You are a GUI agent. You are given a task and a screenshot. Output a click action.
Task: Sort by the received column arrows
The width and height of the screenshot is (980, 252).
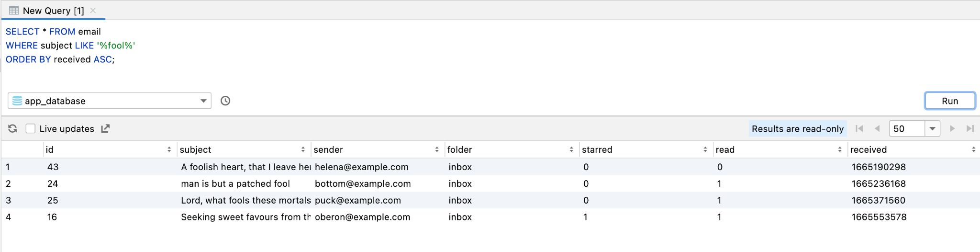click(x=973, y=149)
